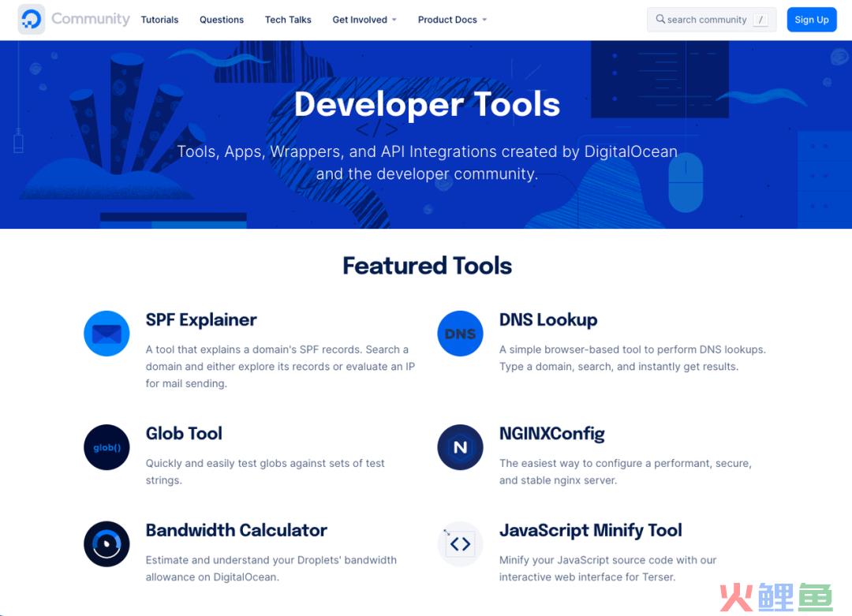
Task: Open the Bandwidth Calculator gauge icon
Action: pyautogui.click(x=106, y=543)
